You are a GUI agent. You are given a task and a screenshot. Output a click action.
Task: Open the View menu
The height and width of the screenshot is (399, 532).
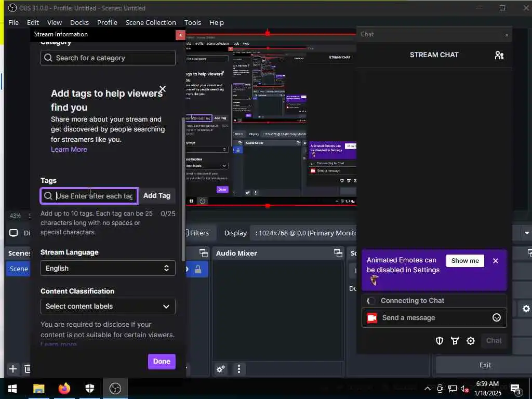(54, 22)
